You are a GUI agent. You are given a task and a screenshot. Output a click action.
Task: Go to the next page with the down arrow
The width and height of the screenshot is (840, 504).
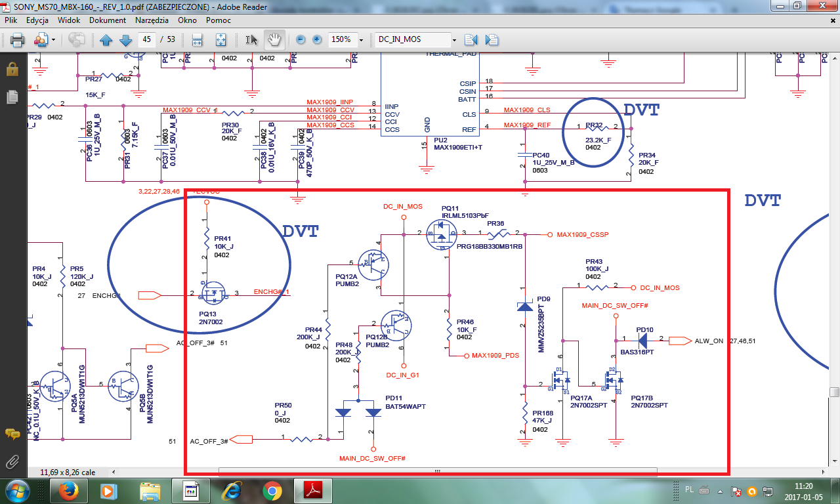pos(125,39)
